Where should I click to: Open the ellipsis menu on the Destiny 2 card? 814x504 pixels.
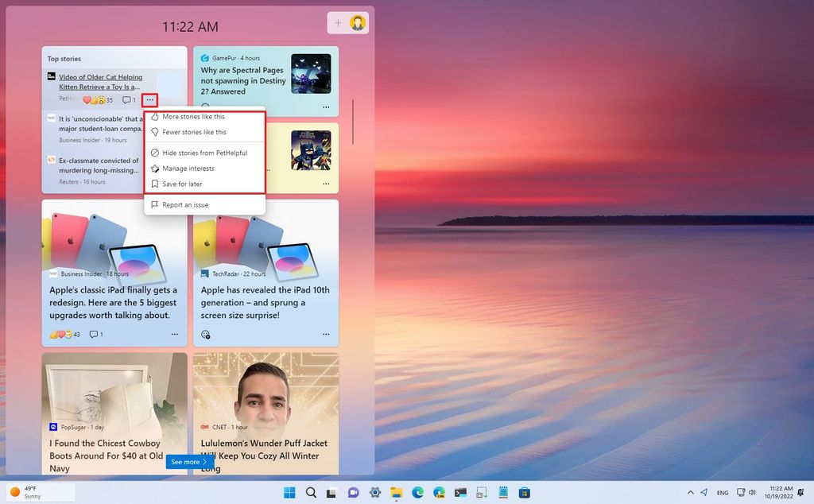(326, 106)
